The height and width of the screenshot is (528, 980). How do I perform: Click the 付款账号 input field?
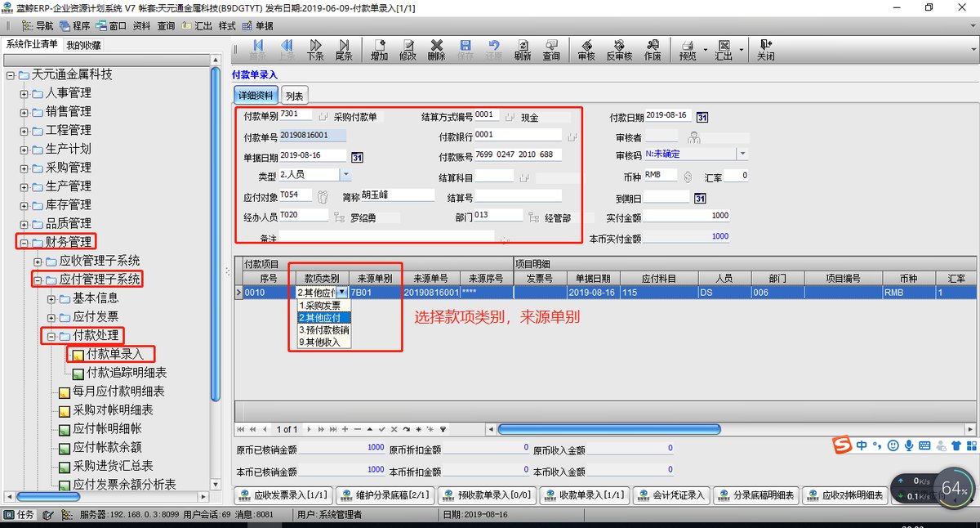click(518, 154)
